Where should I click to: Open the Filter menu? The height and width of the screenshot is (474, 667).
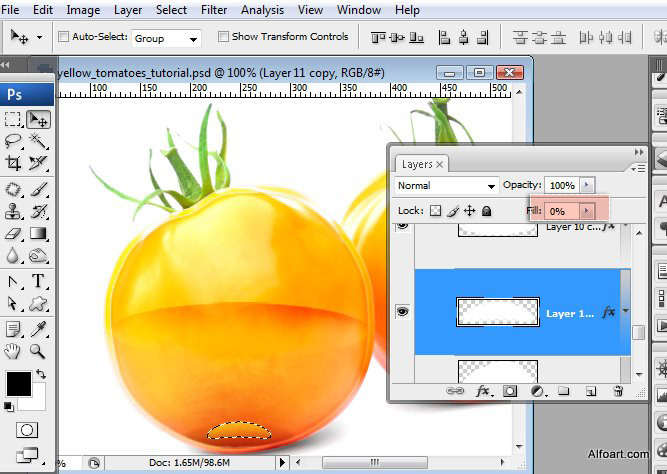coord(213,10)
